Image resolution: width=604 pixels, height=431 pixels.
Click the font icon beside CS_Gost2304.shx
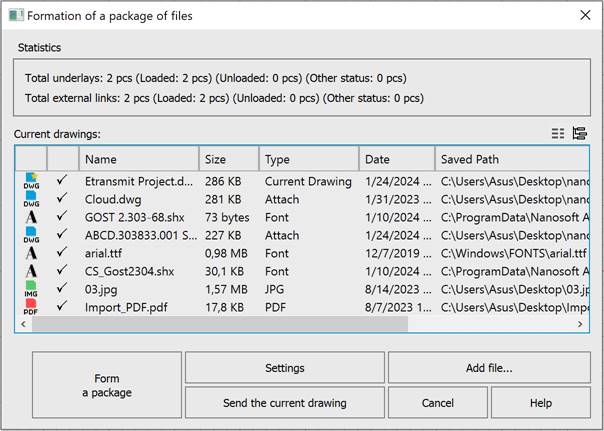click(31, 271)
